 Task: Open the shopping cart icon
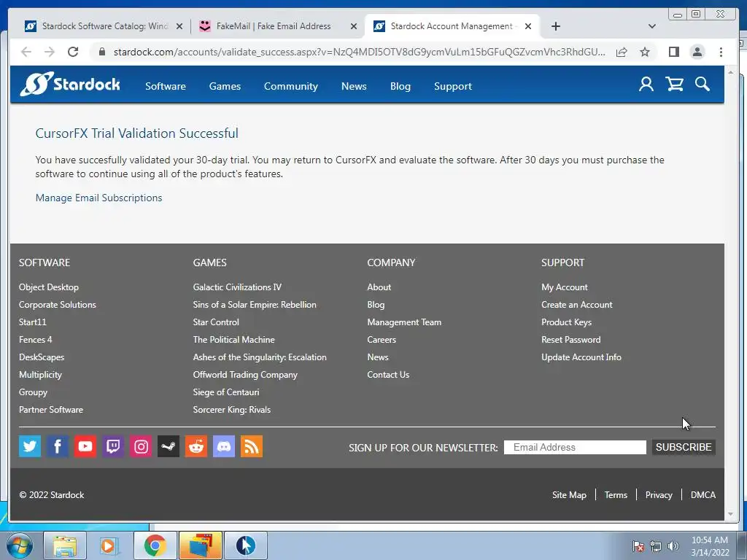[x=675, y=85]
